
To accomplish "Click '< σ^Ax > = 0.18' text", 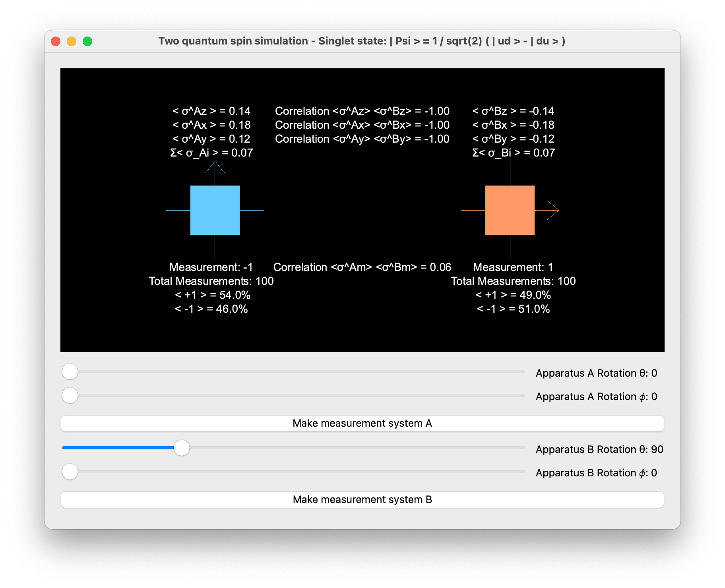I will 211,125.
